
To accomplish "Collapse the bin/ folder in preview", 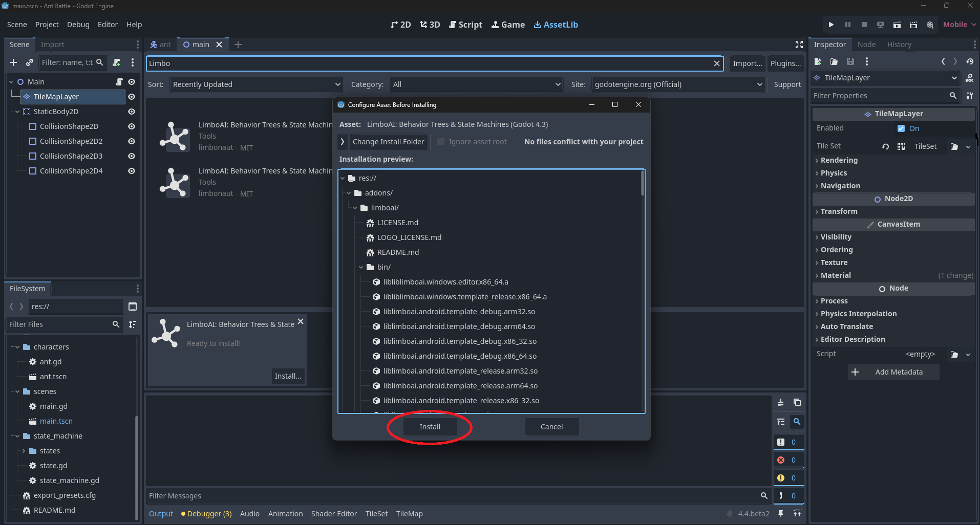I will (x=361, y=267).
